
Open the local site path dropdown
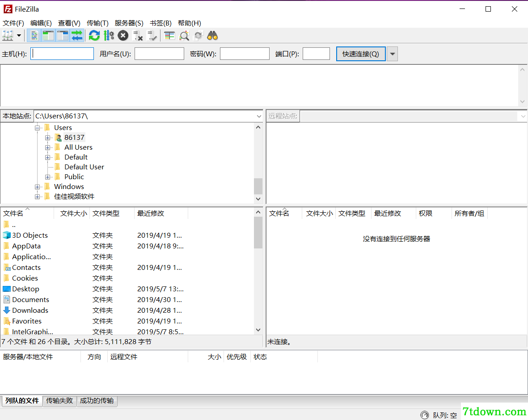(x=258, y=116)
